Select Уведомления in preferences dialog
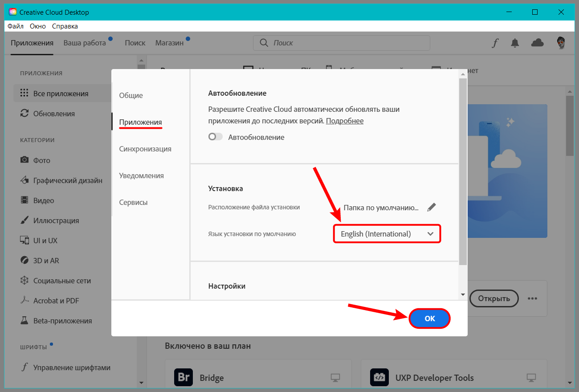 141,176
